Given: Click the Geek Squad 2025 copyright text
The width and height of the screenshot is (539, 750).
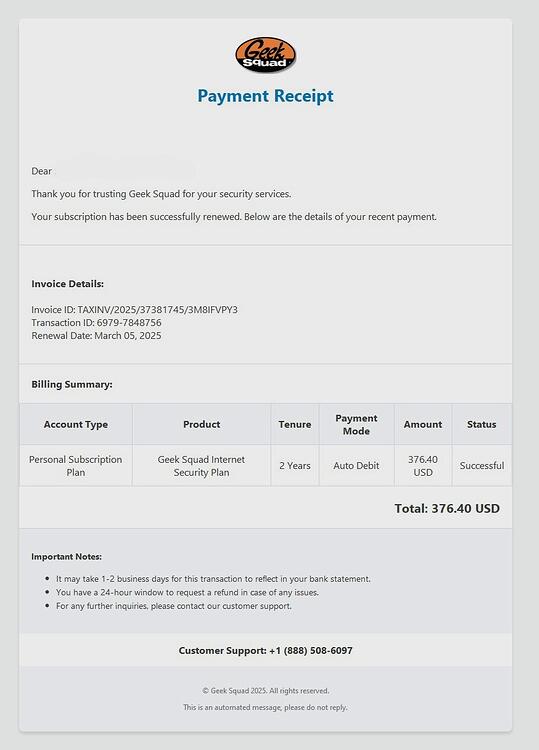Looking at the screenshot, I should (x=265, y=691).
